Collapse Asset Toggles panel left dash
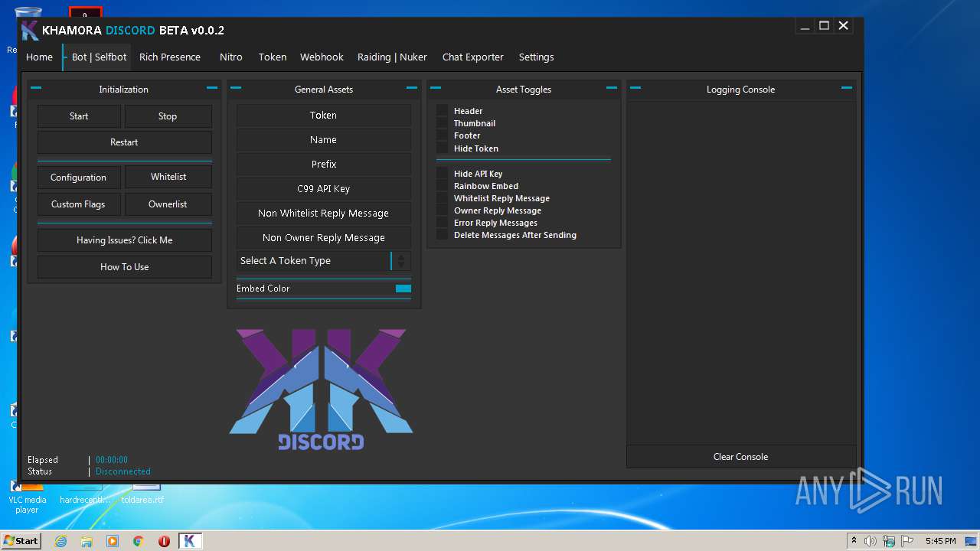 [x=436, y=88]
